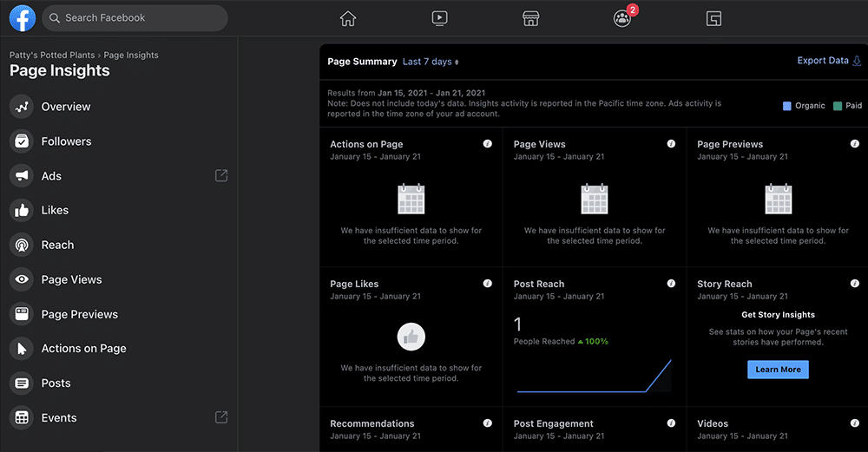Click the blue Organic legend swatch
868x452 pixels.
786,106
